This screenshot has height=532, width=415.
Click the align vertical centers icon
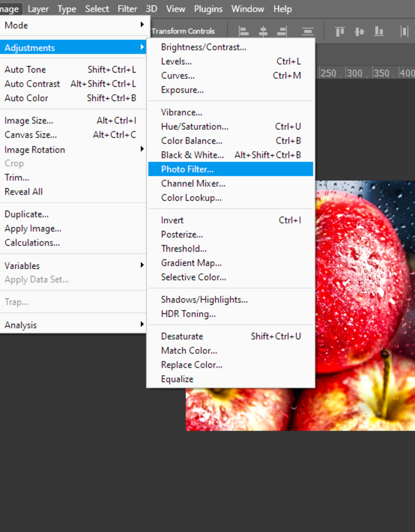pos(359,32)
